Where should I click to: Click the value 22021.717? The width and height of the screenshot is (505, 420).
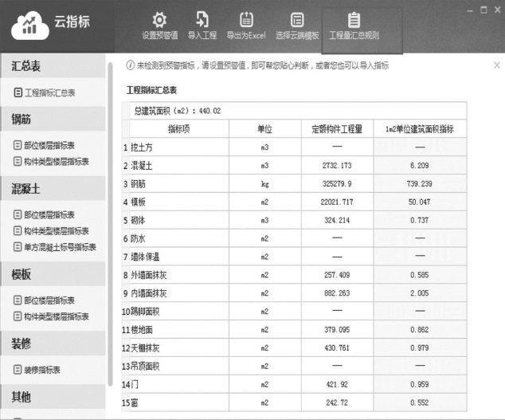(x=337, y=202)
